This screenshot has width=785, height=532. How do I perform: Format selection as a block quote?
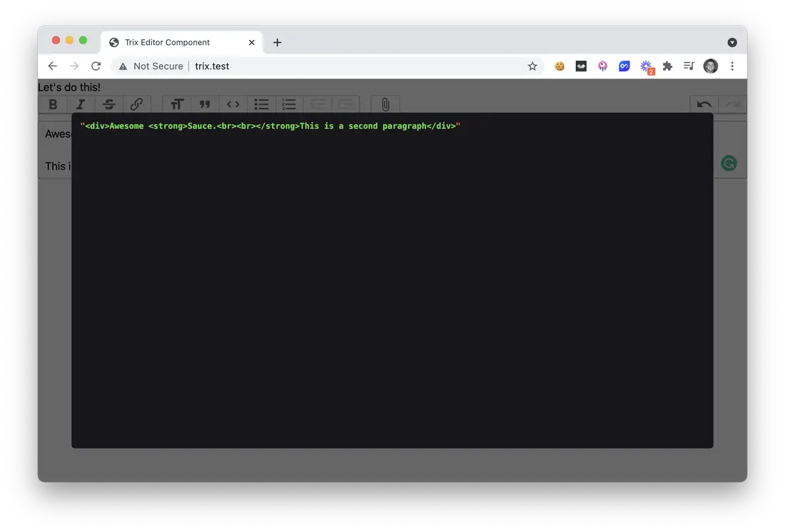pyautogui.click(x=205, y=104)
